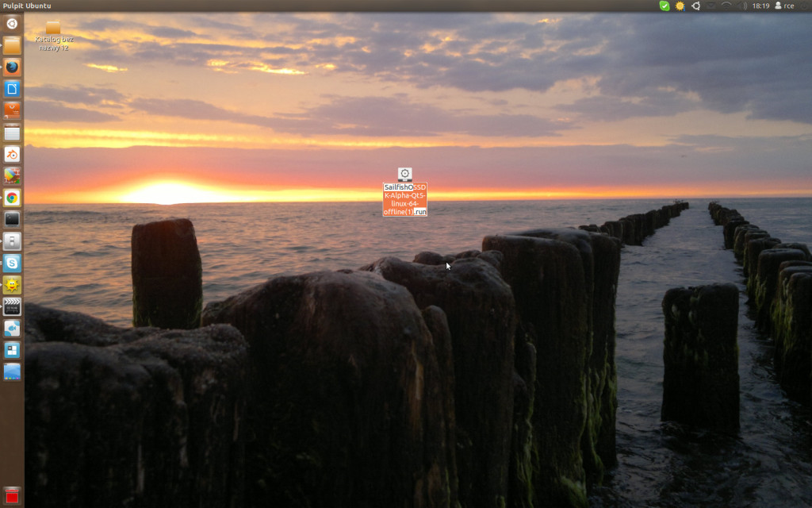Click the smiling sun launcher icon

(x=12, y=284)
